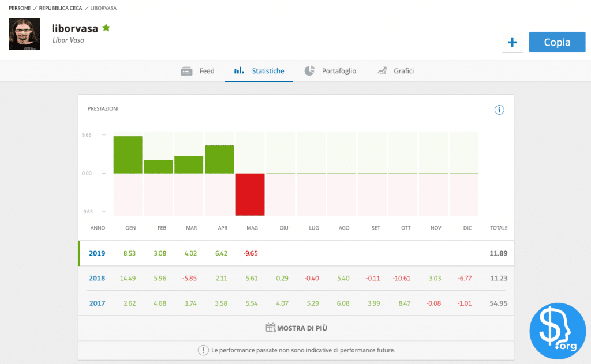This screenshot has width=591, height=364.
Task: Click the GEN month column header
Action: click(x=130, y=228)
